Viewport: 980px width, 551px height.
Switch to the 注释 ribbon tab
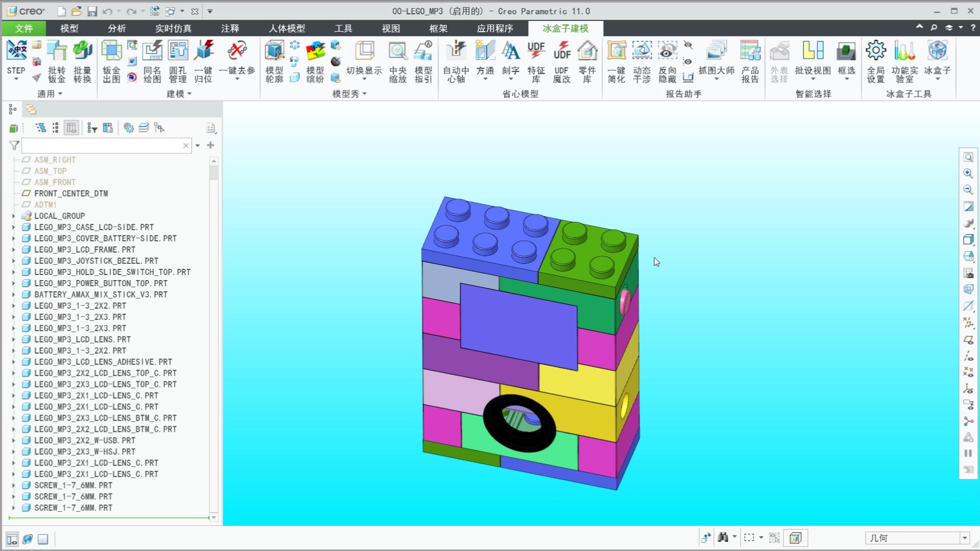click(x=230, y=28)
